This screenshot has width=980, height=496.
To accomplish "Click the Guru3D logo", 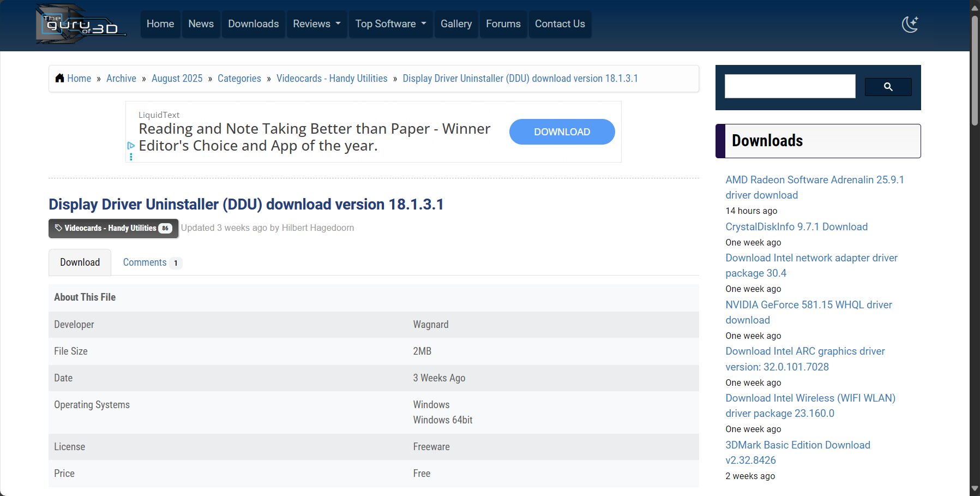I will 81,25.
